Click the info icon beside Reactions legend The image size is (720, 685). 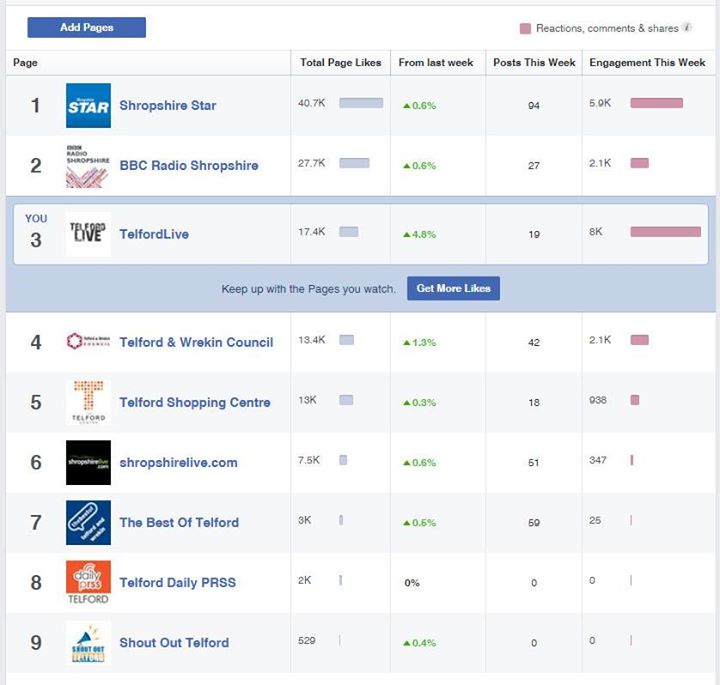(687, 27)
